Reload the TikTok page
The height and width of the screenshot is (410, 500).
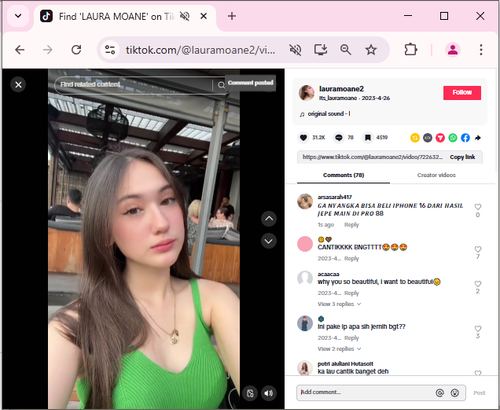76,50
